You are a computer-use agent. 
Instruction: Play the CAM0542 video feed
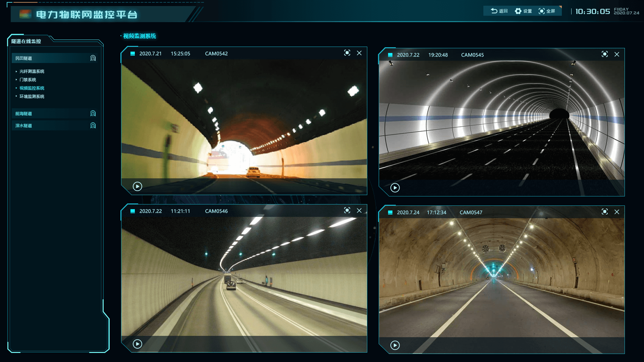(138, 186)
